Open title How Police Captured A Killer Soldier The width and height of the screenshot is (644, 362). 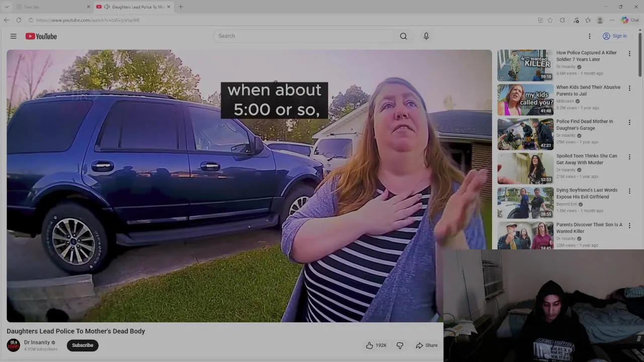(x=586, y=56)
